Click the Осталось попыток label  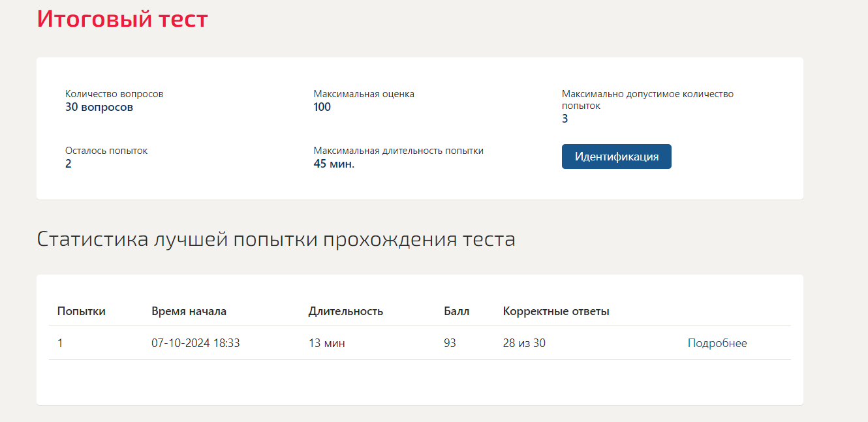(x=106, y=151)
